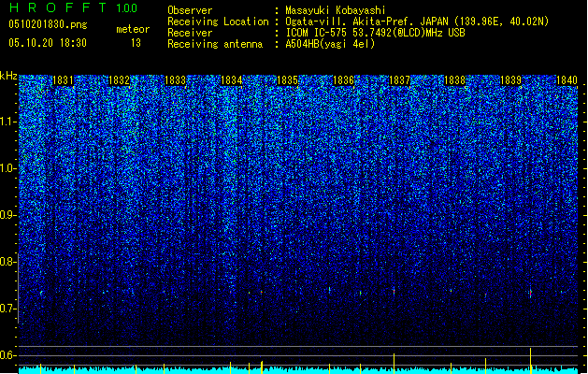Click the 1831 time marker label

coord(63,80)
